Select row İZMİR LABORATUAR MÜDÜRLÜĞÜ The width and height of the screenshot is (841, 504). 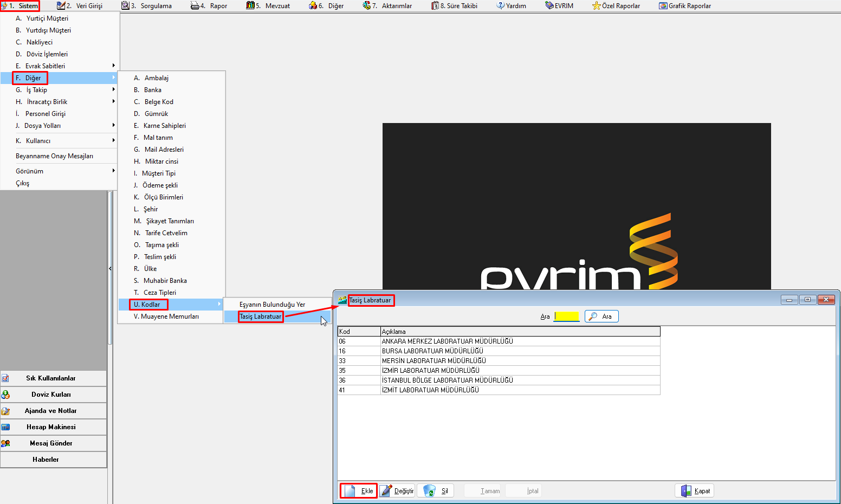pyautogui.click(x=499, y=371)
